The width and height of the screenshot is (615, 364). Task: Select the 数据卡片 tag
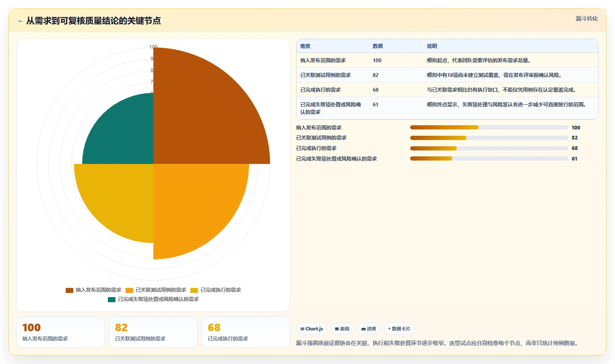(x=399, y=329)
